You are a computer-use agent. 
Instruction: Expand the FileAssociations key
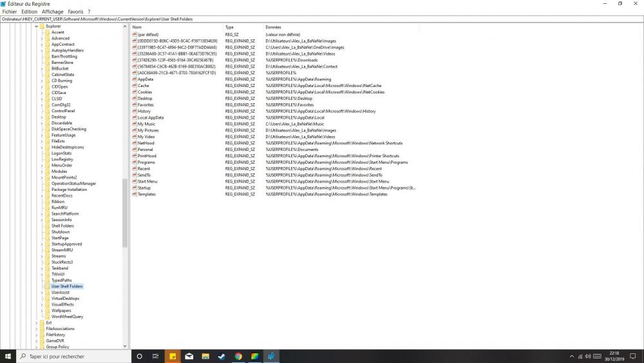point(37,329)
